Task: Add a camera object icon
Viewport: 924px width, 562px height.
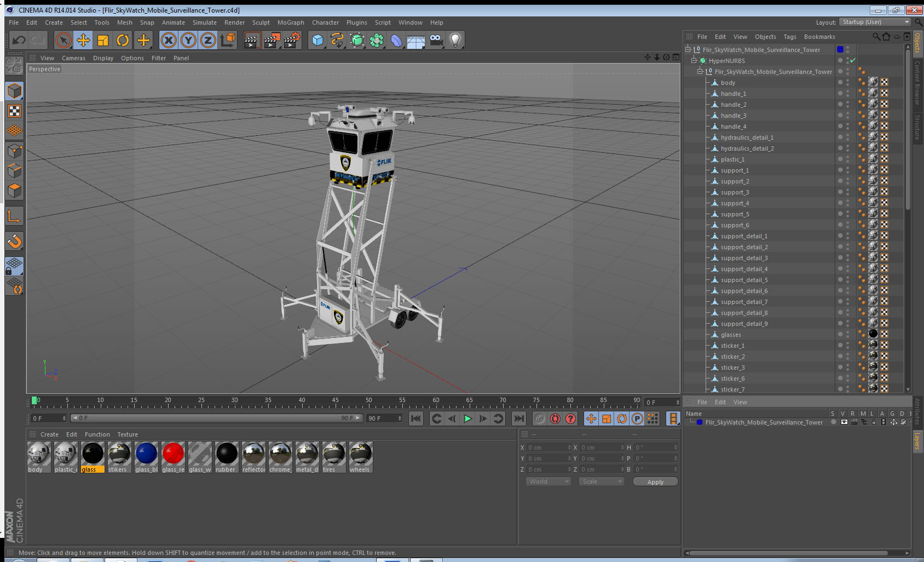Action: 436,40
